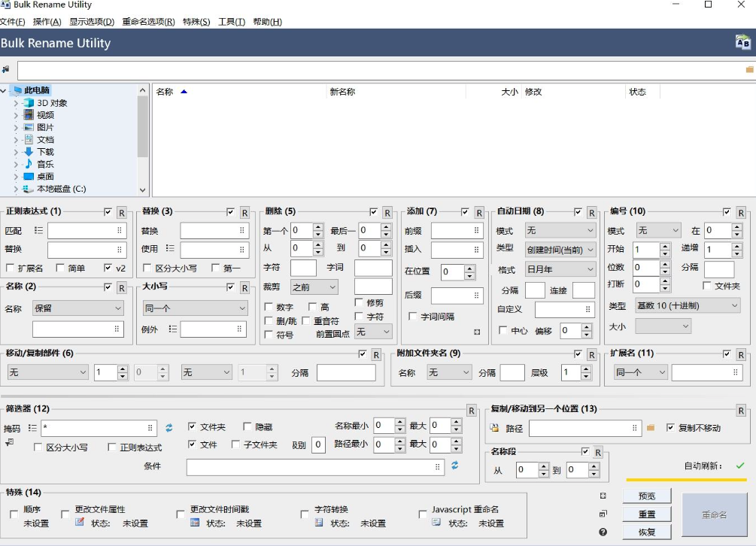Click the 恢复 button
The width and height of the screenshot is (756, 546).
646,532
